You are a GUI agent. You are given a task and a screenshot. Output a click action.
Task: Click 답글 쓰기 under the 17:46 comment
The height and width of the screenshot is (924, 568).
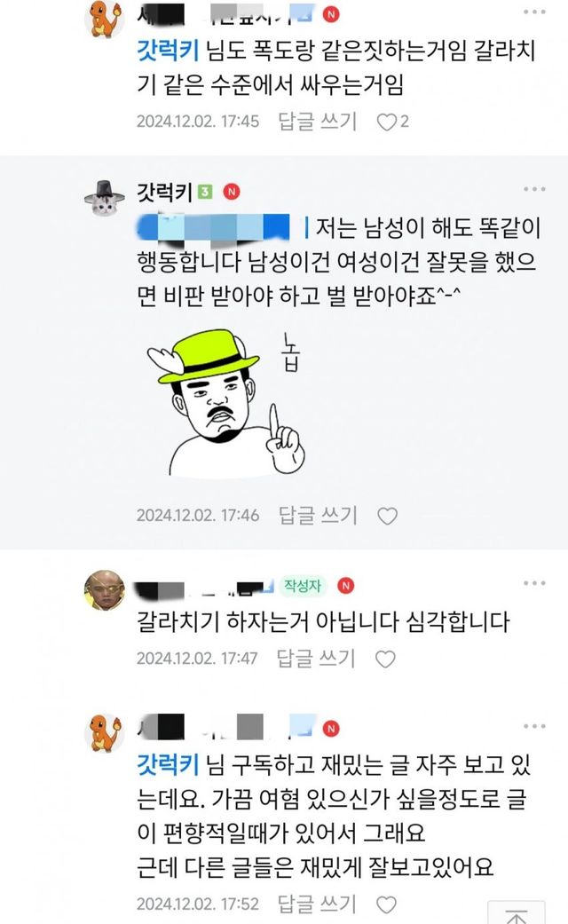click(318, 516)
